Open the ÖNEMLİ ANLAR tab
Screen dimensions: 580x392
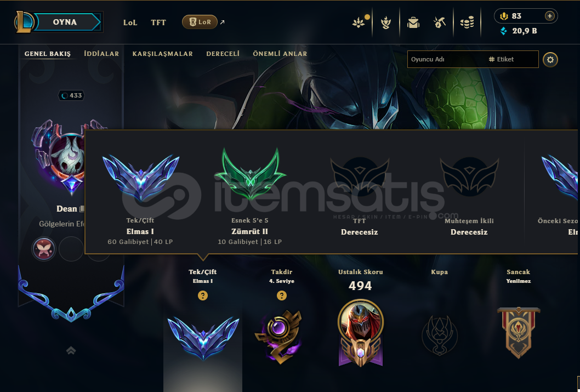point(280,54)
